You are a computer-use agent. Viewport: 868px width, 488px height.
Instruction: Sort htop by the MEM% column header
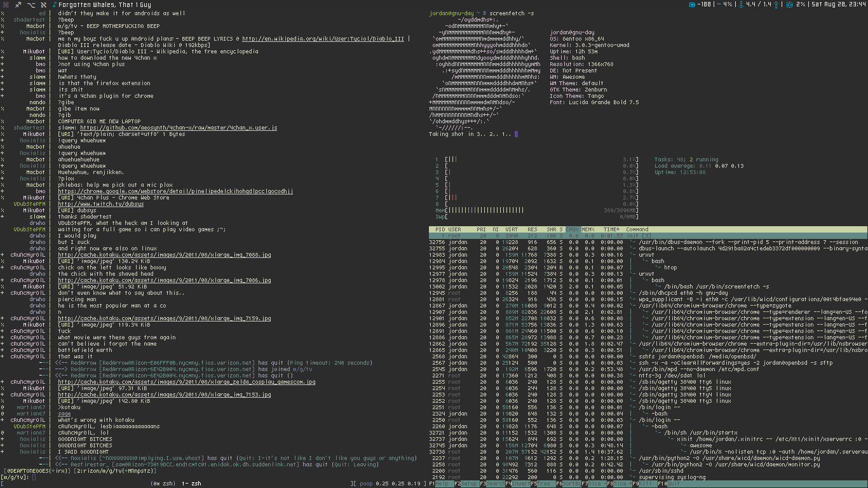588,229
